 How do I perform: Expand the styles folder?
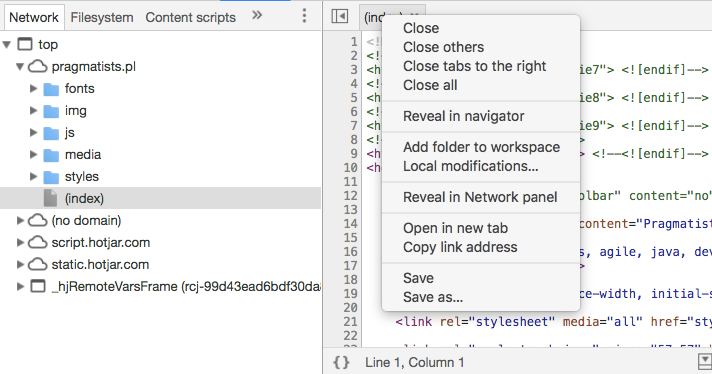click(33, 177)
